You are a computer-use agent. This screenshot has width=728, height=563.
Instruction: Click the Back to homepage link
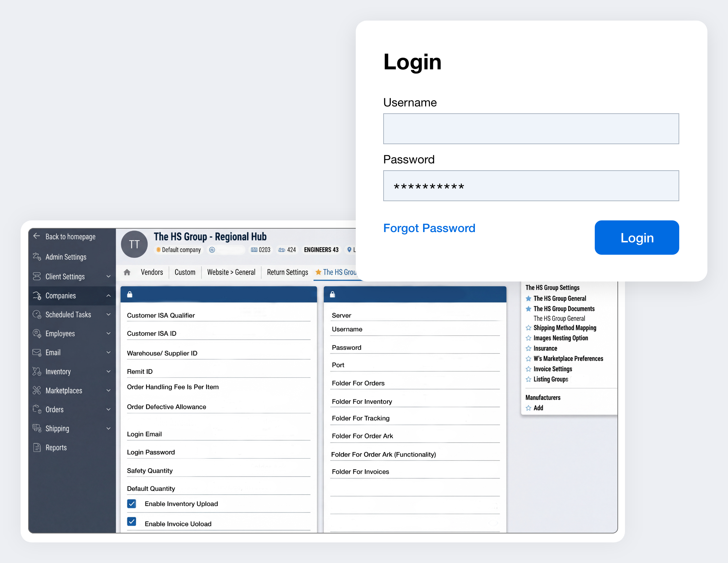tap(70, 237)
